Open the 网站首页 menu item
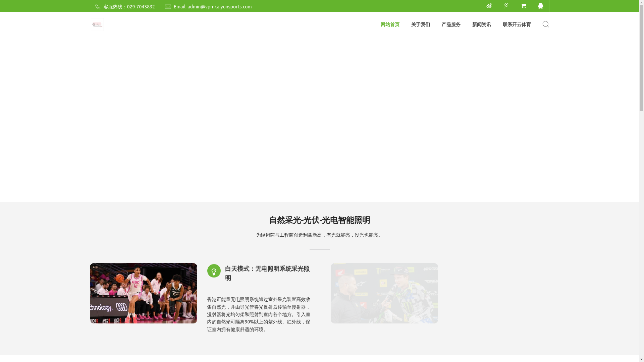 click(390, 24)
